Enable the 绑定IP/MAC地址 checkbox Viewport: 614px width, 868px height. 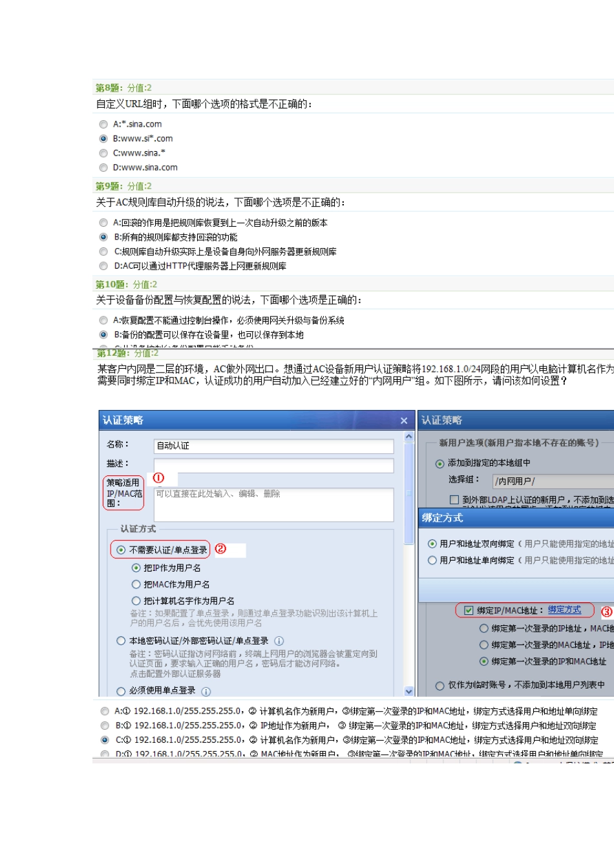tap(469, 610)
